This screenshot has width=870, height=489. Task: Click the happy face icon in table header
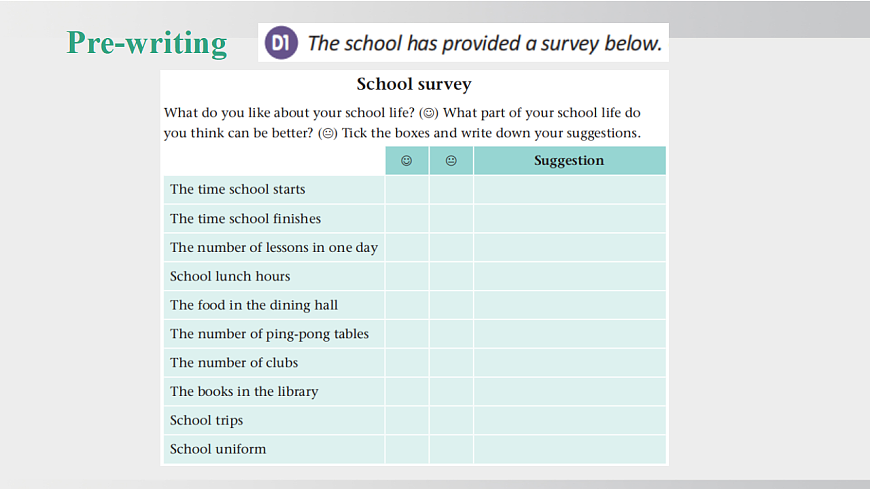407,160
